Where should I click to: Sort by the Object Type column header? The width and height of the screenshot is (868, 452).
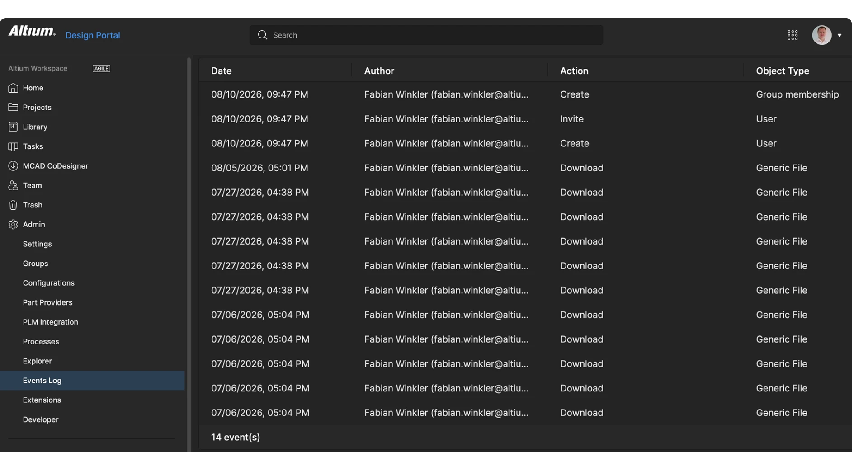tap(783, 71)
